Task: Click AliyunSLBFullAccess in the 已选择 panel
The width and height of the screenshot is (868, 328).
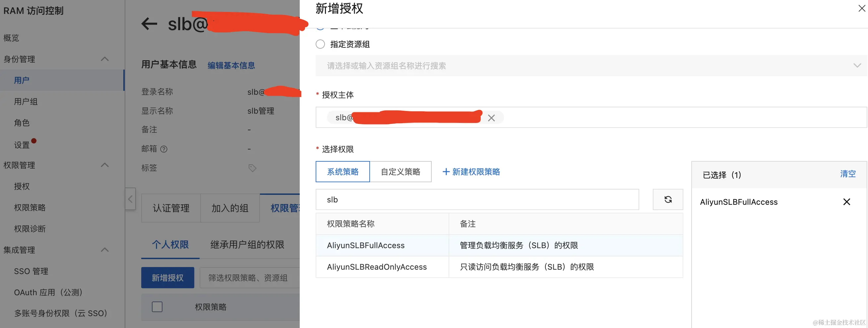Action: click(739, 202)
